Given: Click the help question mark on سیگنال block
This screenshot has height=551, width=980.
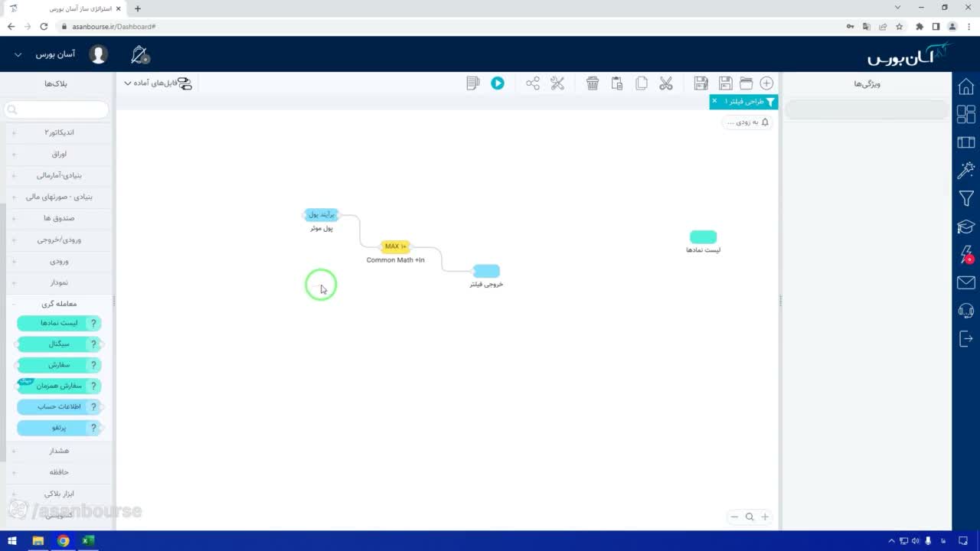Looking at the screenshot, I should 94,344.
